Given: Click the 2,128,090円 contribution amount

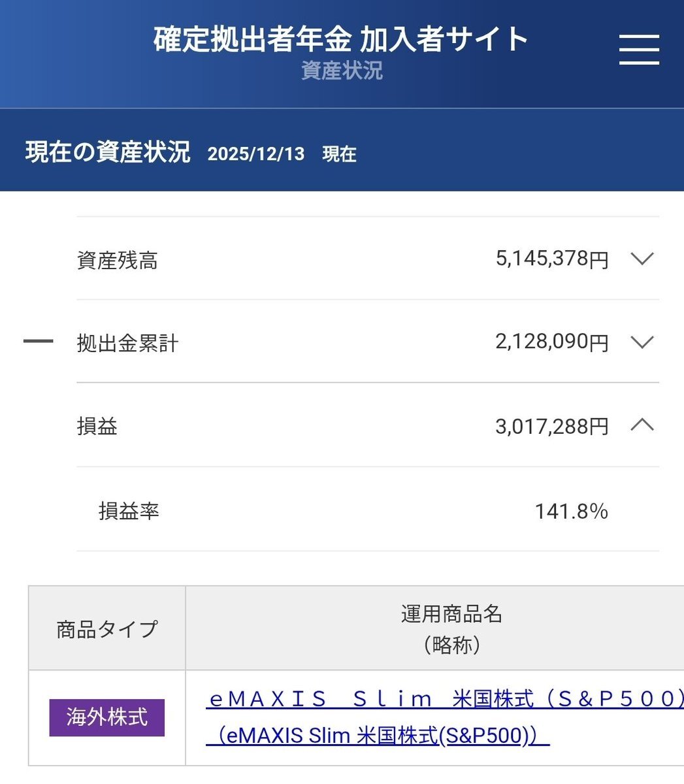Looking at the screenshot, I should (551, 342).
